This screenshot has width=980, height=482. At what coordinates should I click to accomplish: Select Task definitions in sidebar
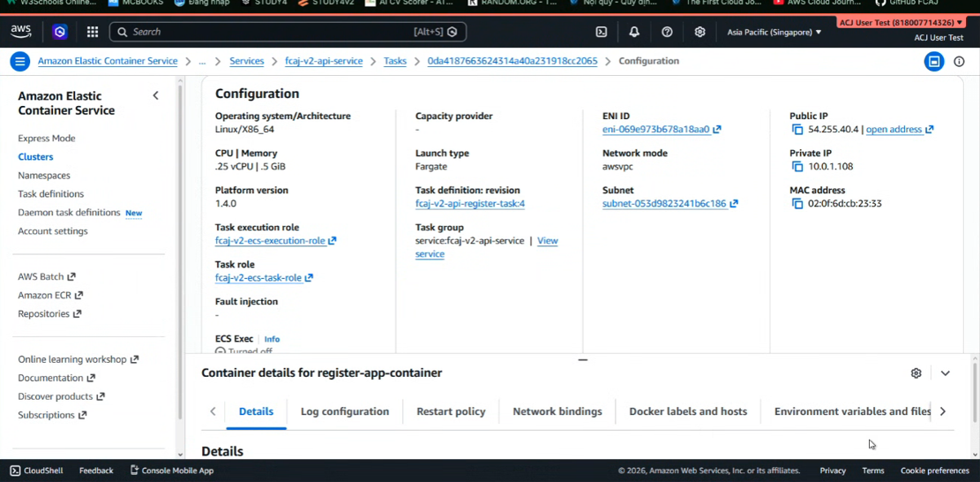pos(50,194)
